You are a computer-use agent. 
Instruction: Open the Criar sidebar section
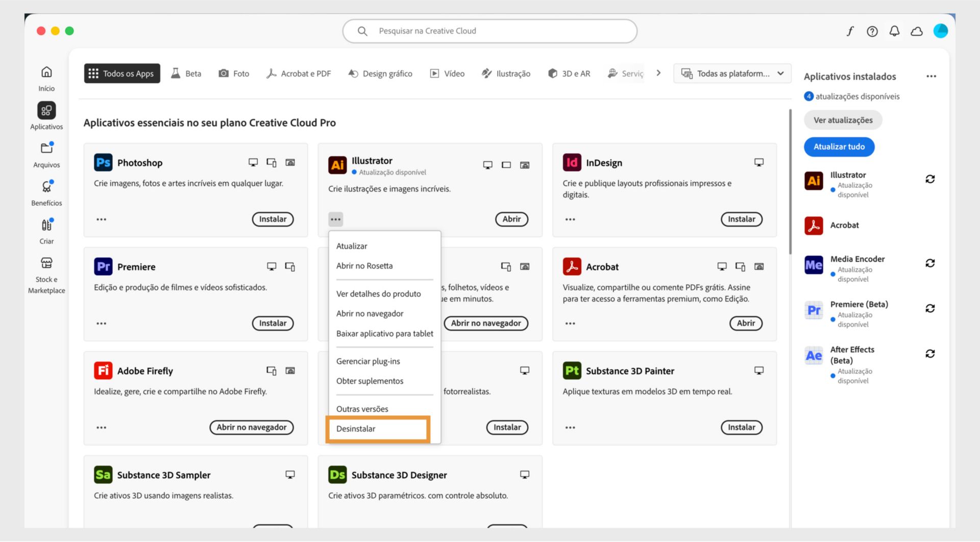[46, 225]
